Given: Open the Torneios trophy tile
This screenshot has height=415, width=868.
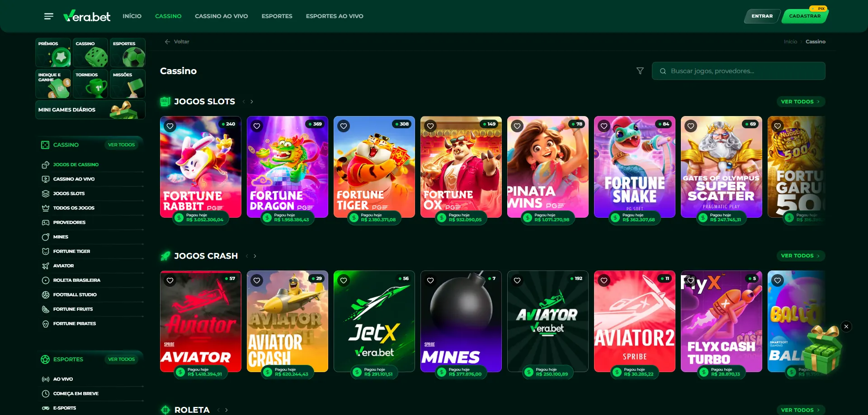Looking at the screenshot, I should [x=90, y=84].
